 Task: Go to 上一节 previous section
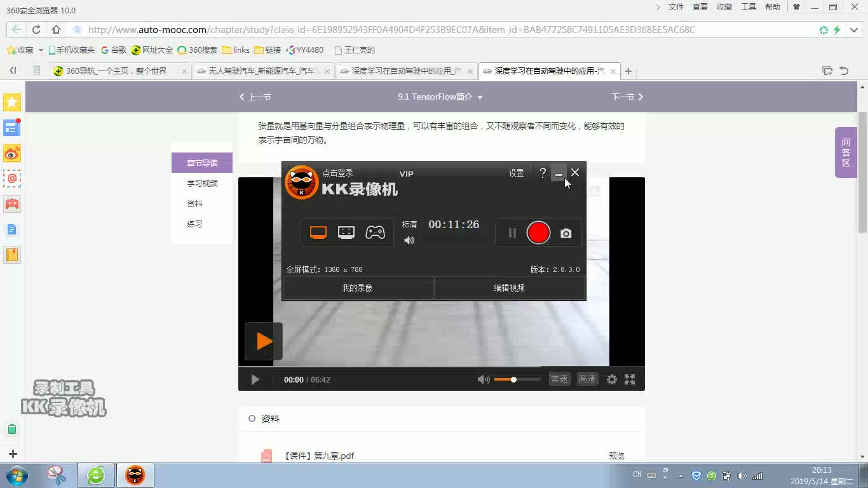(x=255, y=97)
